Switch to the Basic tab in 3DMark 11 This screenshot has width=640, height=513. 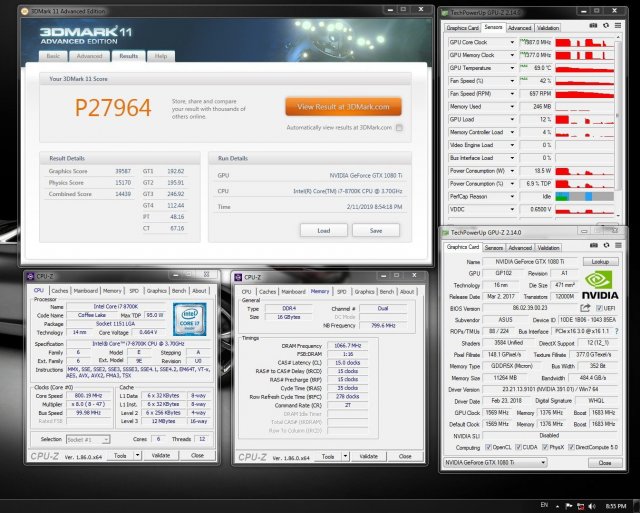coord(53,56)
